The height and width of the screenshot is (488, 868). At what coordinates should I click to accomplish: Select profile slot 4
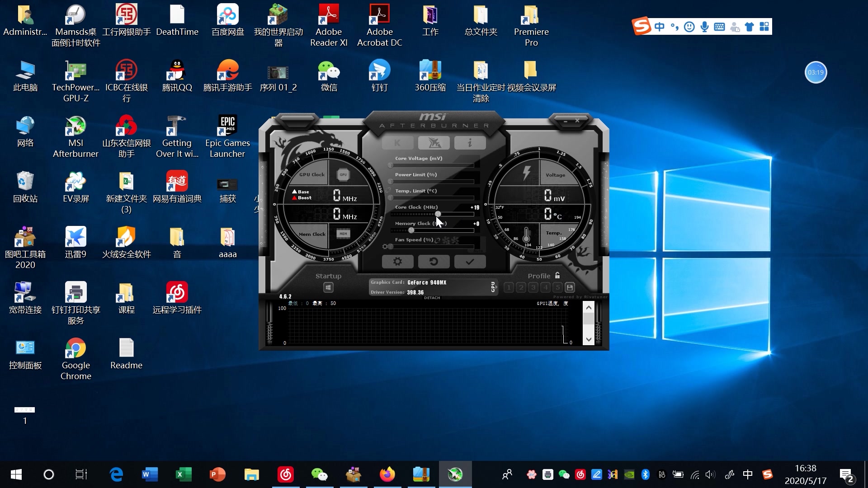click(545, 287)
